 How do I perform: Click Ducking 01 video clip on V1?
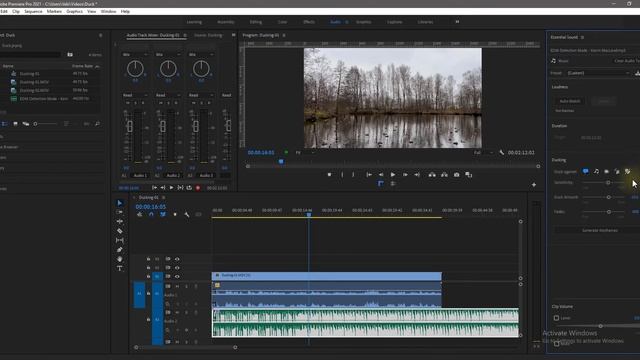[327, 276]
